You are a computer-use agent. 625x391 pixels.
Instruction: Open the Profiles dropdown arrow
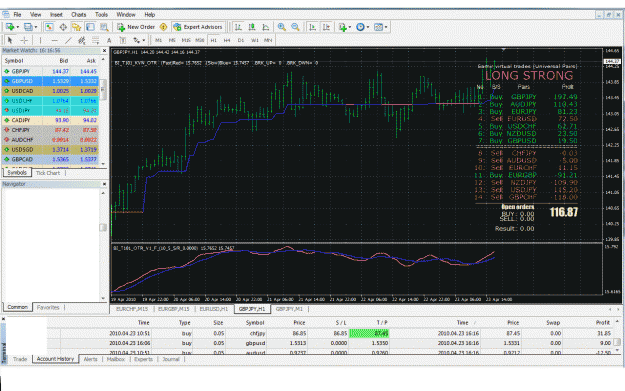click(x=36, y=27)
